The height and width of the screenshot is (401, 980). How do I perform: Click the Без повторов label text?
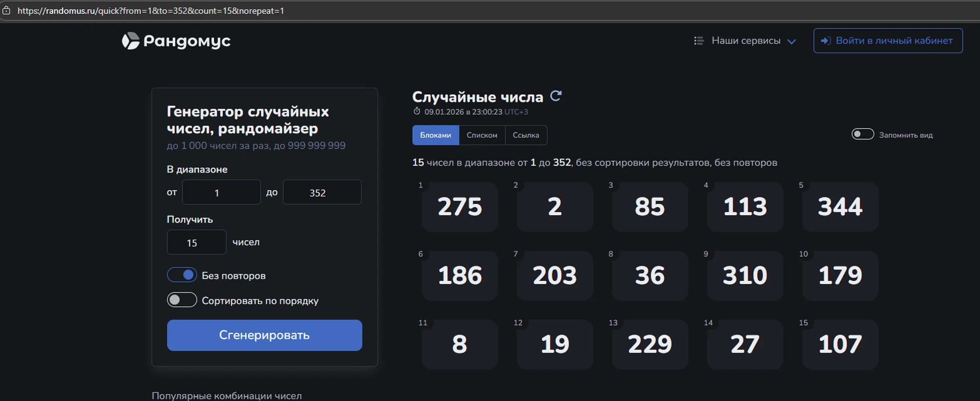[x=233, y=276]
